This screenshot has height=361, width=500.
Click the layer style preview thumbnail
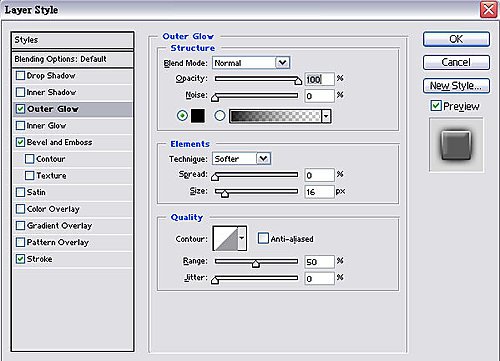[x=456, y=145]
